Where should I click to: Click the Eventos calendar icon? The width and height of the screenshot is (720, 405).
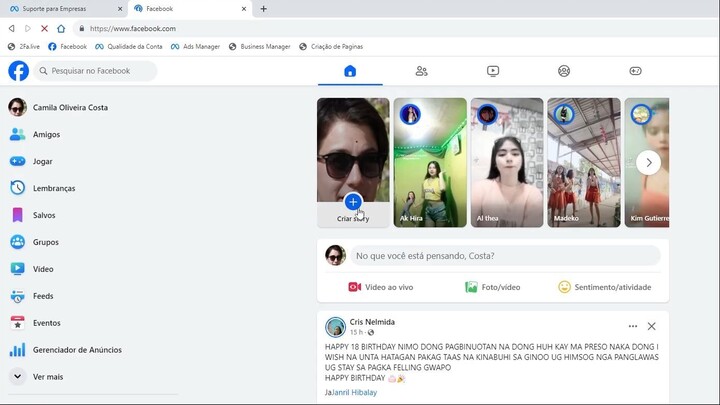17,323
